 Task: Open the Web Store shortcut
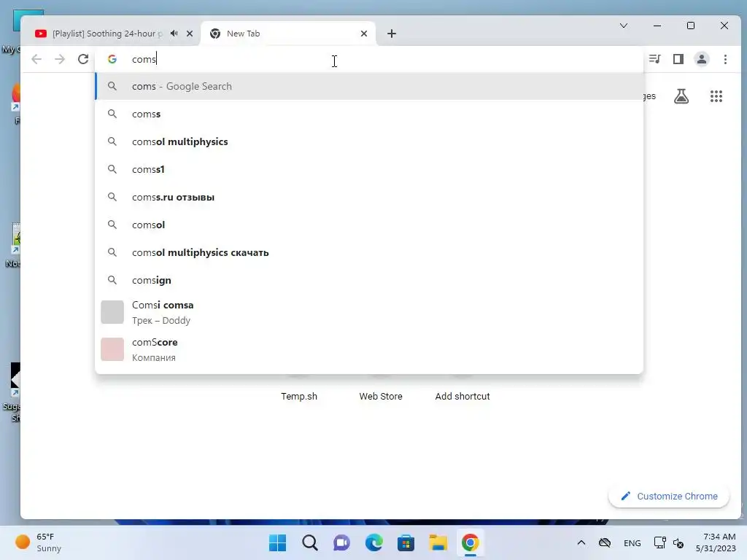(x=381, y=396)
